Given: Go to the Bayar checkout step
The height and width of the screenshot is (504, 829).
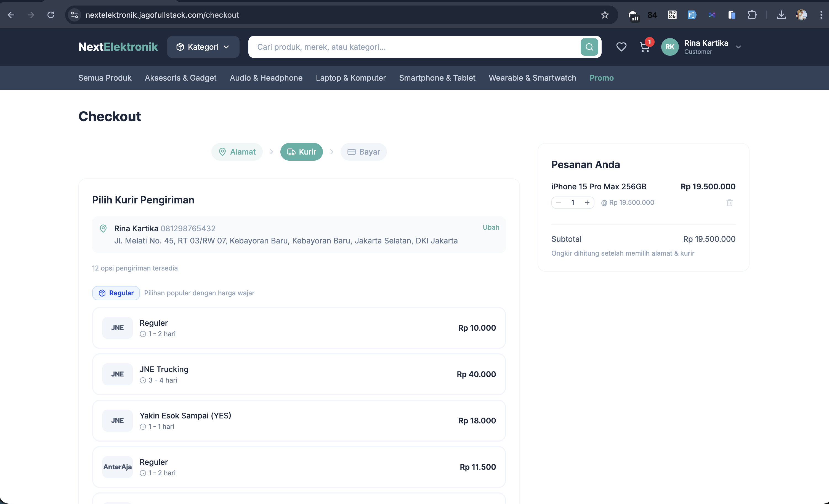Looking at the screenshot, I should (363, 152).
